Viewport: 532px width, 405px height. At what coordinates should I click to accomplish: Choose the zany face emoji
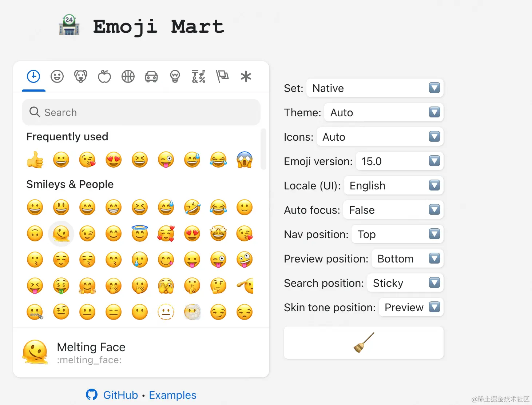coord(245,260)
